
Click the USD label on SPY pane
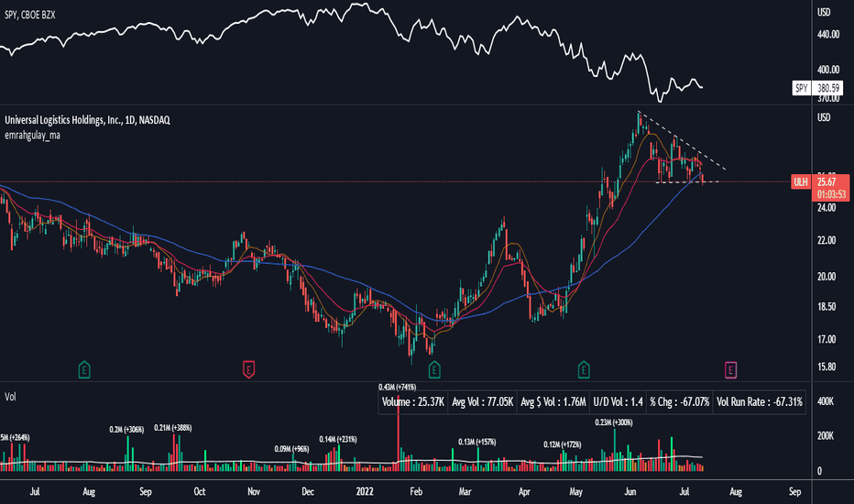pos(824,12)
